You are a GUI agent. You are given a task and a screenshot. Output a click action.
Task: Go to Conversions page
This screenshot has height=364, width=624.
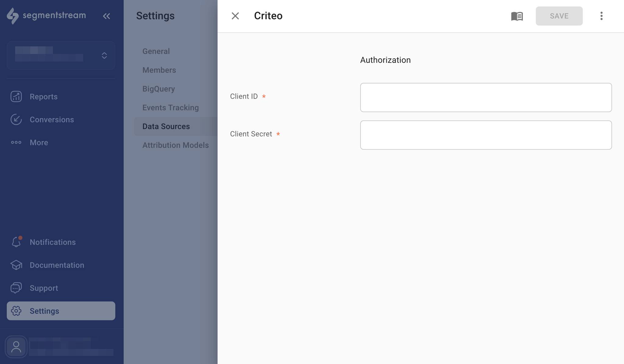point(52,119)
